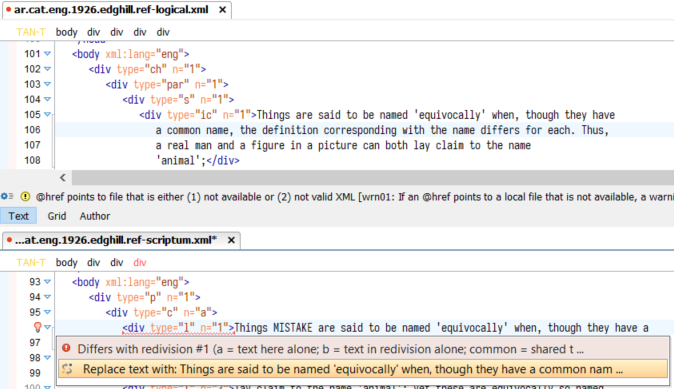The width and height of the screenshot is (674, 389).
Task: Collapse the fold at line 101
Action: click(47, 54)
